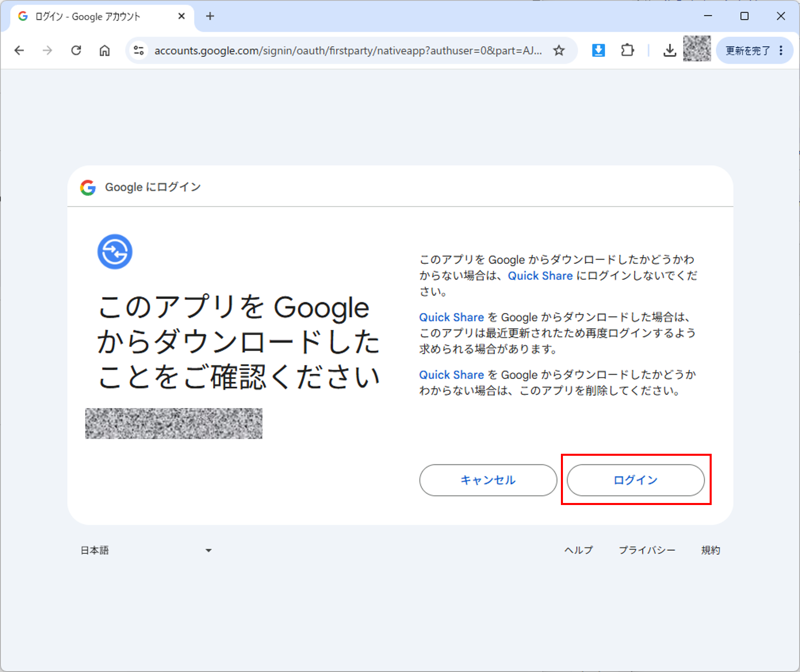800x672 pixels.
Task: Open Quick Share link before 'Google からダウンロードしたかどうか'
Action: point(451,375)
